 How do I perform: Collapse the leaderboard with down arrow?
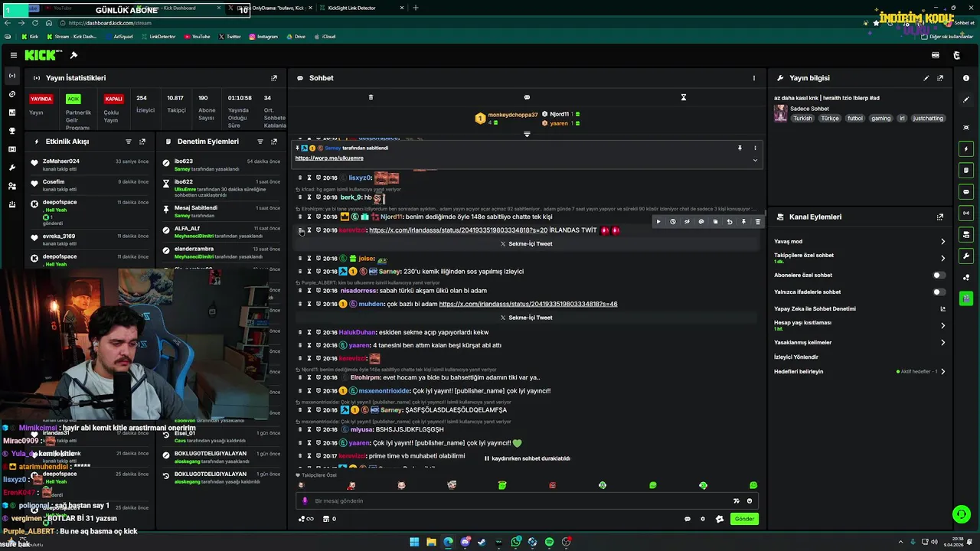coord(527,134)
